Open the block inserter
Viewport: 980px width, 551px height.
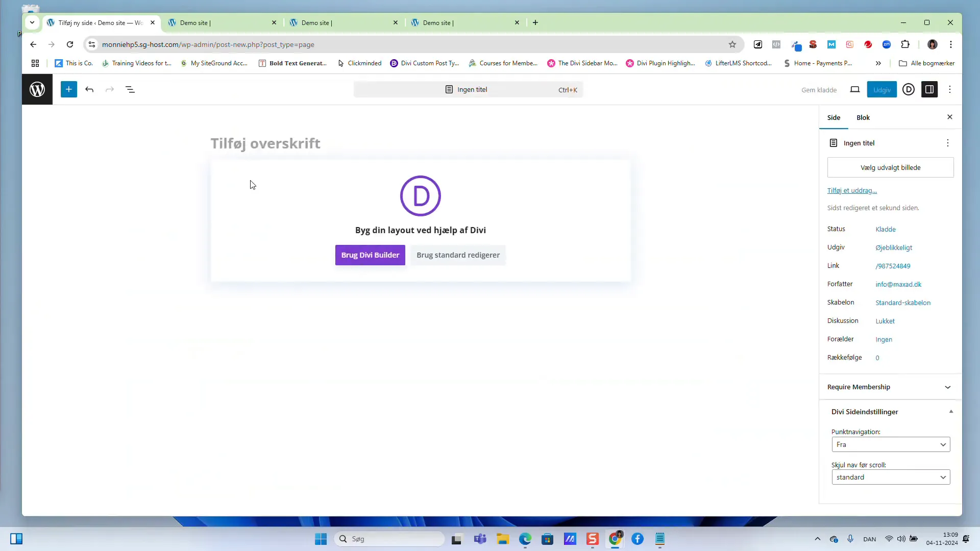coord(68,89)
